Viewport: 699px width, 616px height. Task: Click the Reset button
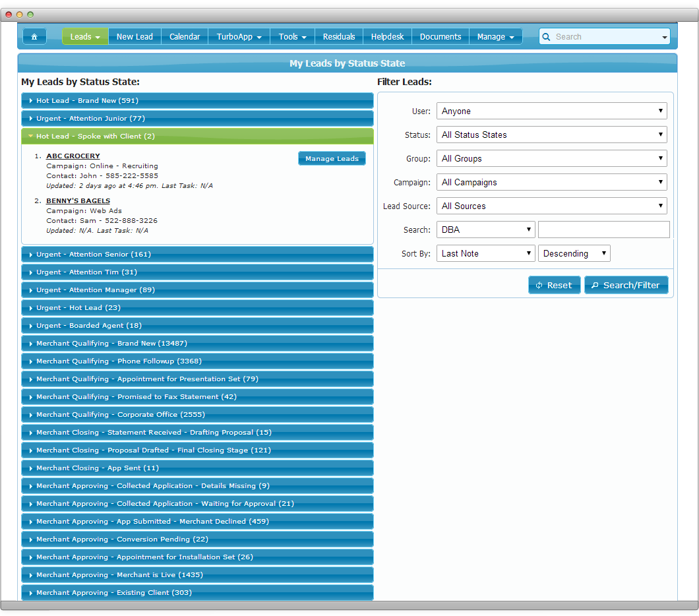tap(554, 286)
